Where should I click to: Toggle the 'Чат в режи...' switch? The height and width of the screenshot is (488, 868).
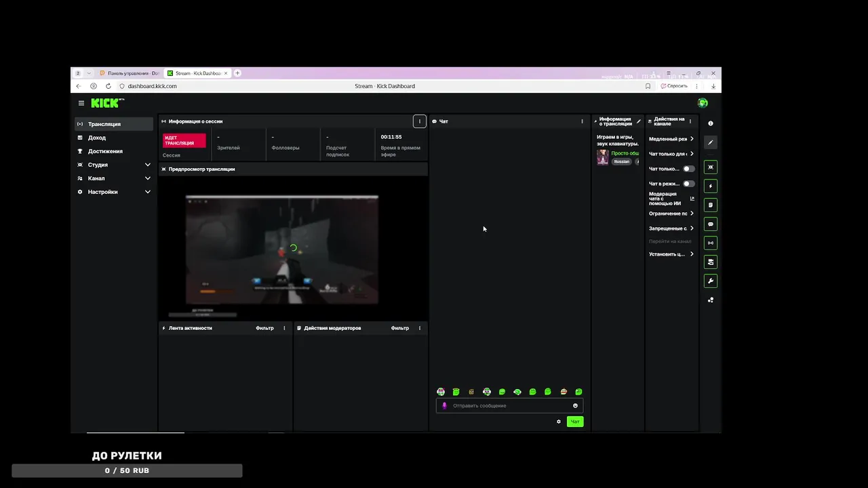pyautogui.click(x=688, y=184)
